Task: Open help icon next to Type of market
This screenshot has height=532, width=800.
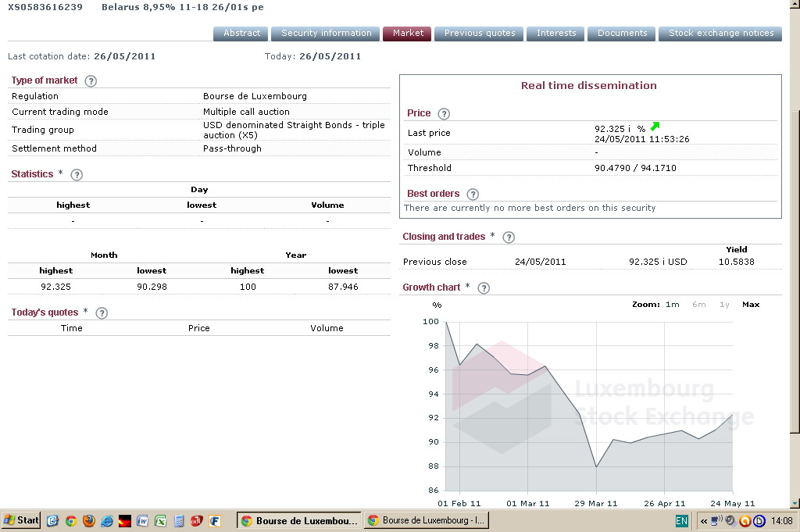Action: [x=91, y=81]
